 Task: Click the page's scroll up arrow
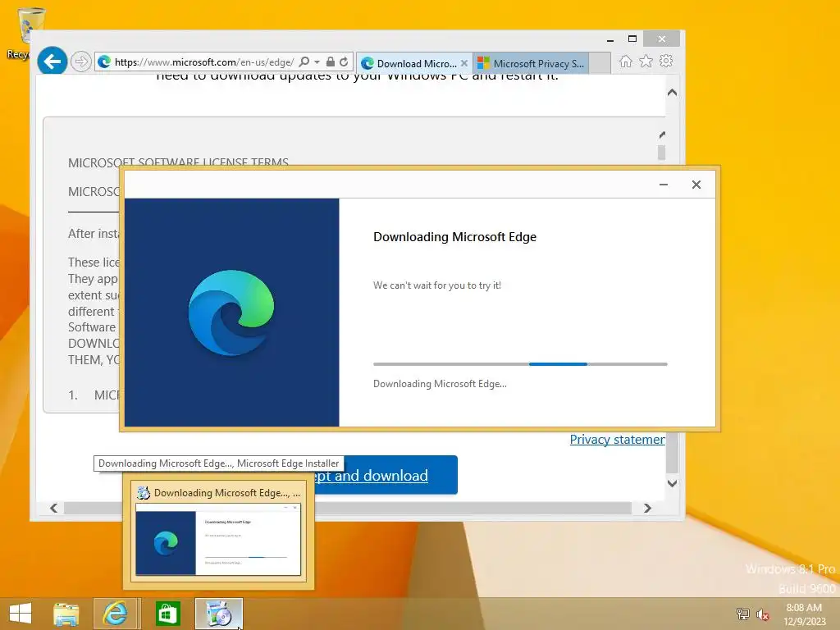click(673, 93)
